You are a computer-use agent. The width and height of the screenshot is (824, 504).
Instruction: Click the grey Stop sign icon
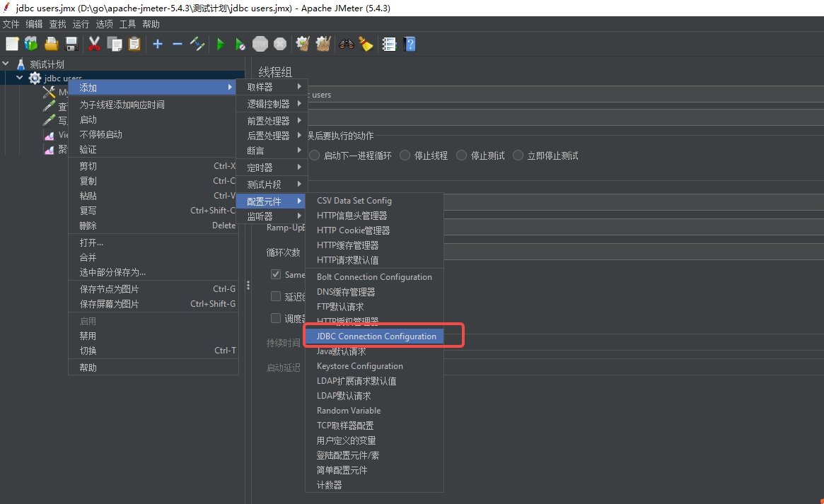[x=260, y=44]
